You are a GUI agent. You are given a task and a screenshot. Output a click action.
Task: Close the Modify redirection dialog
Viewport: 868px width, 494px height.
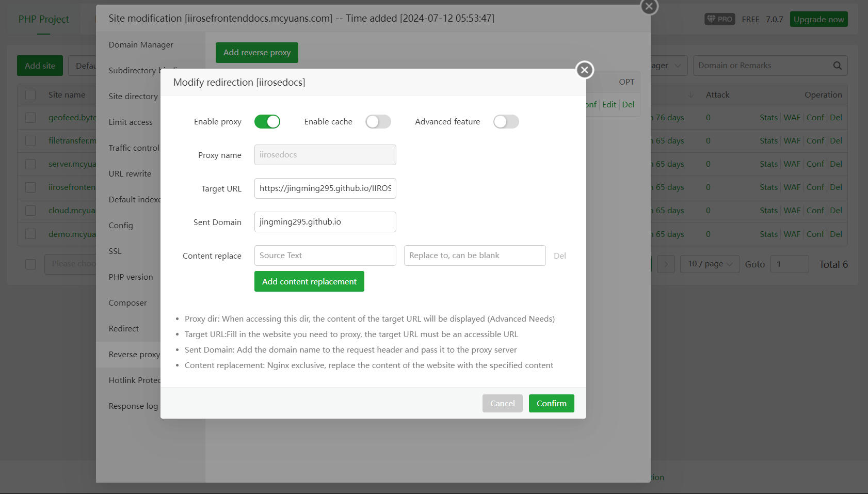[584, 70]
